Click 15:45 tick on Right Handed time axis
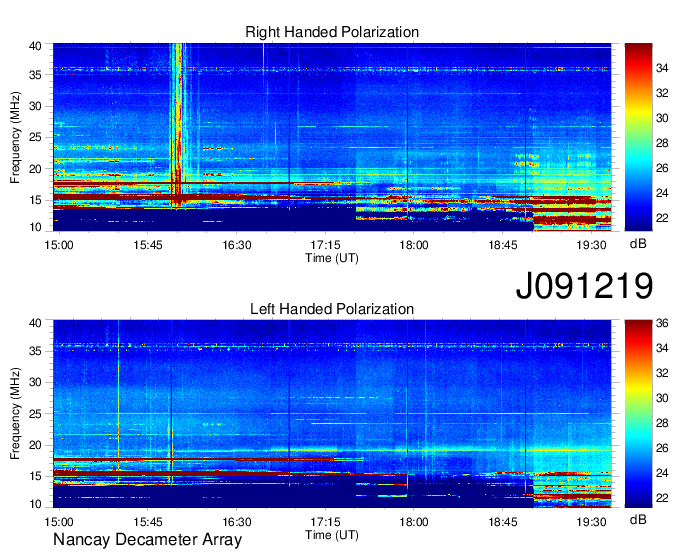The height and width of the screenshot is (552, 680). 147,245
